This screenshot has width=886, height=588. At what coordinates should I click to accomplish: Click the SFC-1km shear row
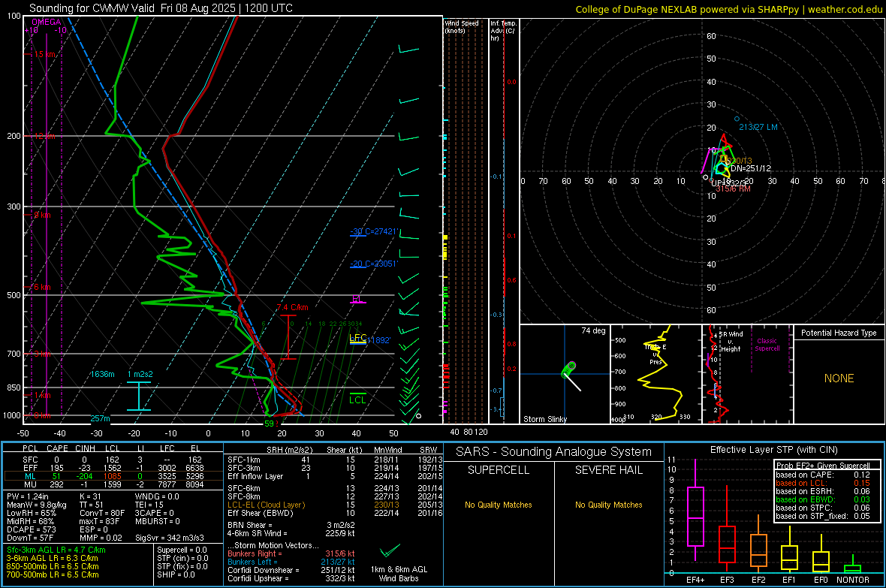click(335, 460)
